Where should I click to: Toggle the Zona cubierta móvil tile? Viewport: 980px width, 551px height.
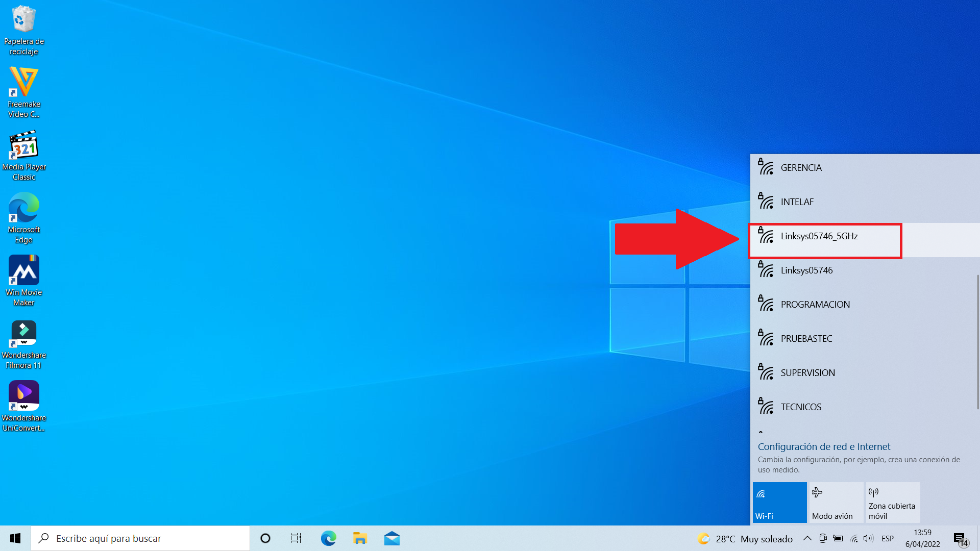click(893, 503)
